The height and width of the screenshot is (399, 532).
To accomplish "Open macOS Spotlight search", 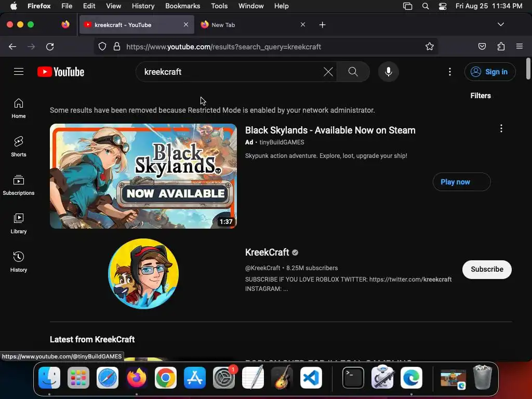I will tap(425, 6).
